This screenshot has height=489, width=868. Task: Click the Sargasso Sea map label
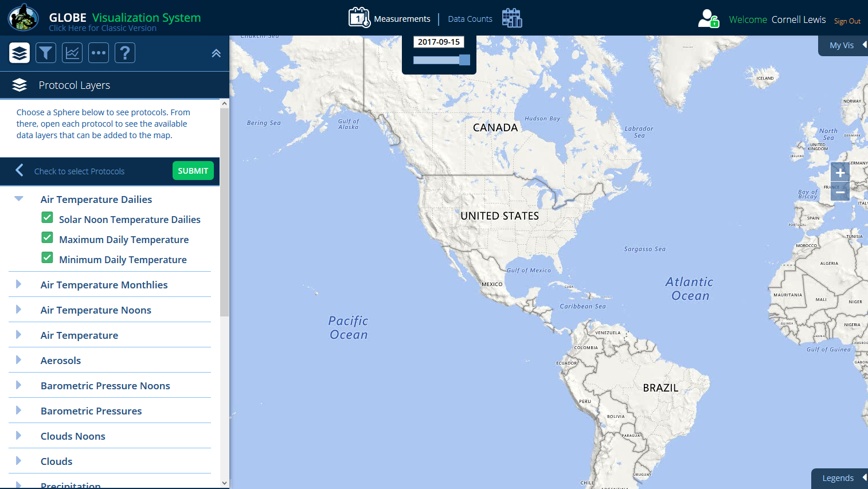pyautogui.click(x=645, y=249)
